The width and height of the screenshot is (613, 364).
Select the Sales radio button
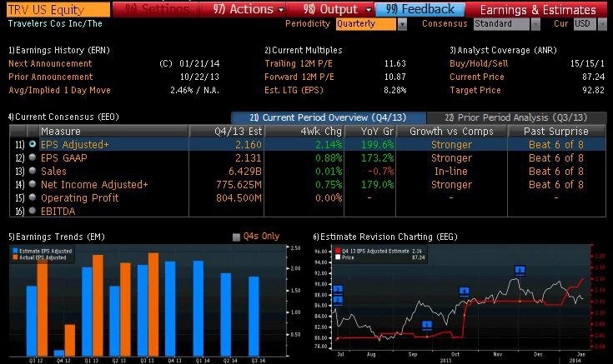(33, 171)
